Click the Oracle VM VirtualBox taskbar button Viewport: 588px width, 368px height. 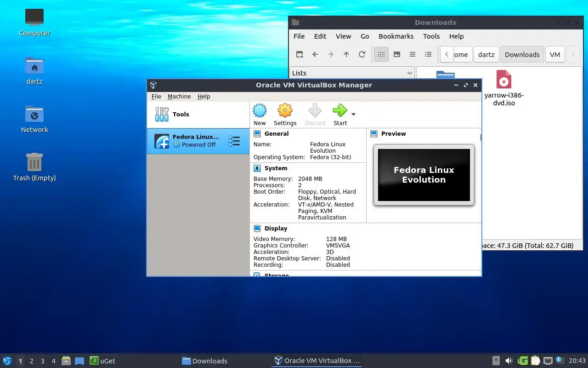317,361
